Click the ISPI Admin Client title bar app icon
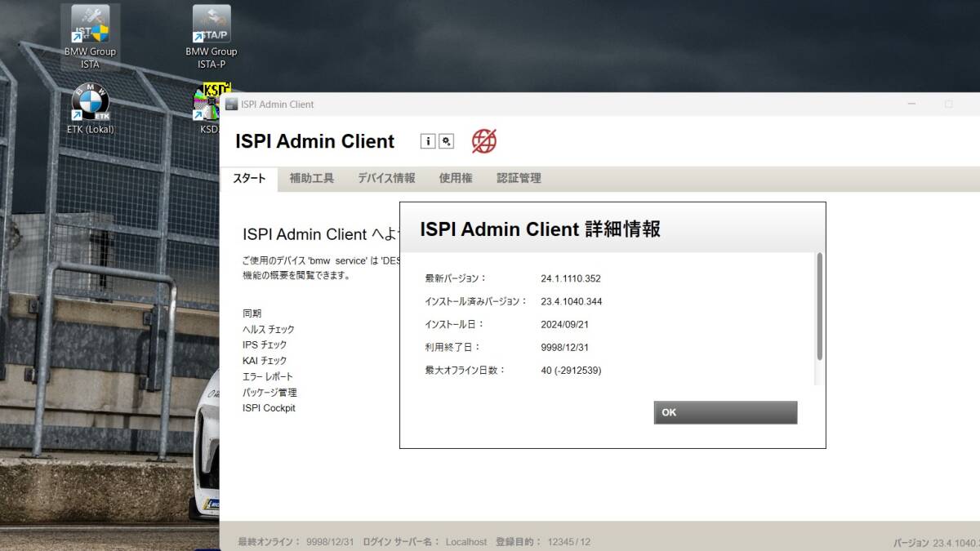 click(231, 104)
